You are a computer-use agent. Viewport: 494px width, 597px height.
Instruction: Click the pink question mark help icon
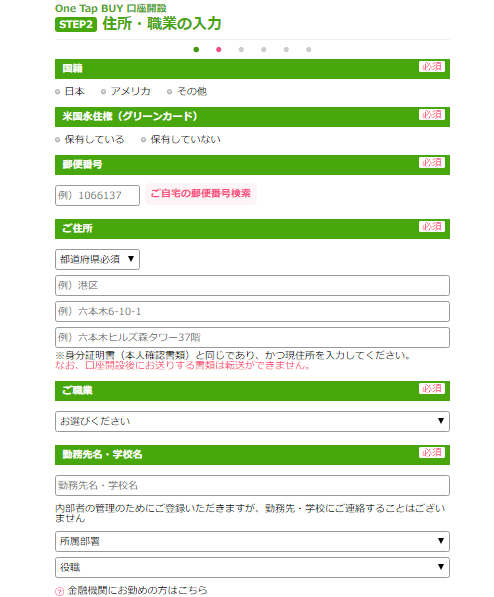point(59,591)
